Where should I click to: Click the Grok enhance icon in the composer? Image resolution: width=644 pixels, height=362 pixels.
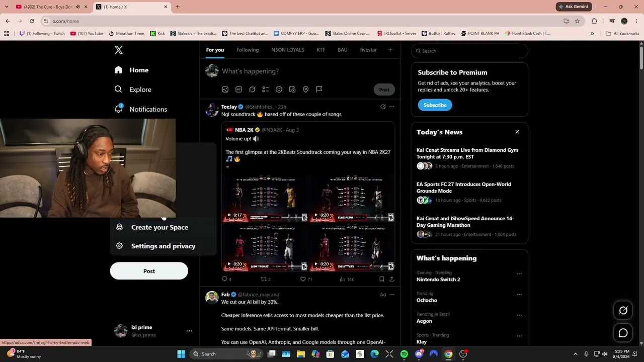[252, 89]
